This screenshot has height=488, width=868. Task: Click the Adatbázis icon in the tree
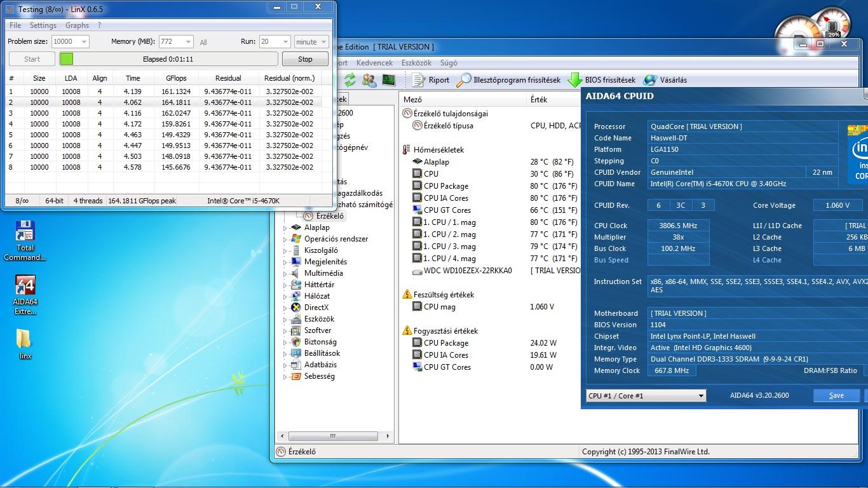coord(295,365)
